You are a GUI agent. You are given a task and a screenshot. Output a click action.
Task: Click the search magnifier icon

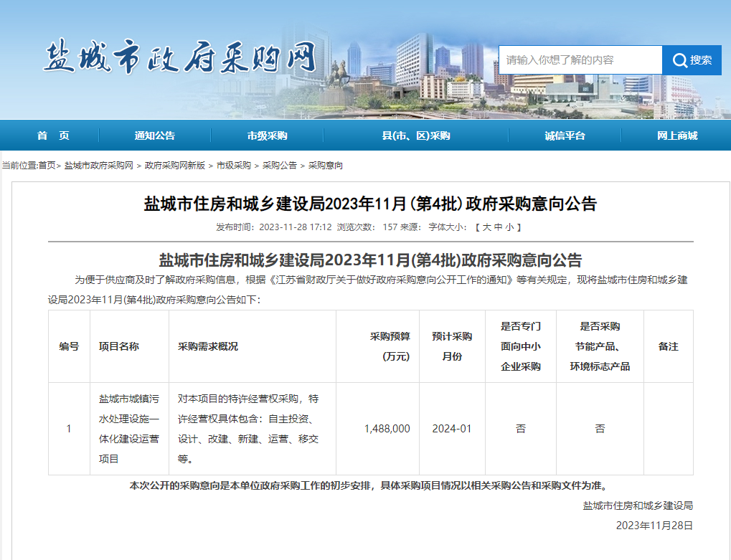(x=680, y=60)
